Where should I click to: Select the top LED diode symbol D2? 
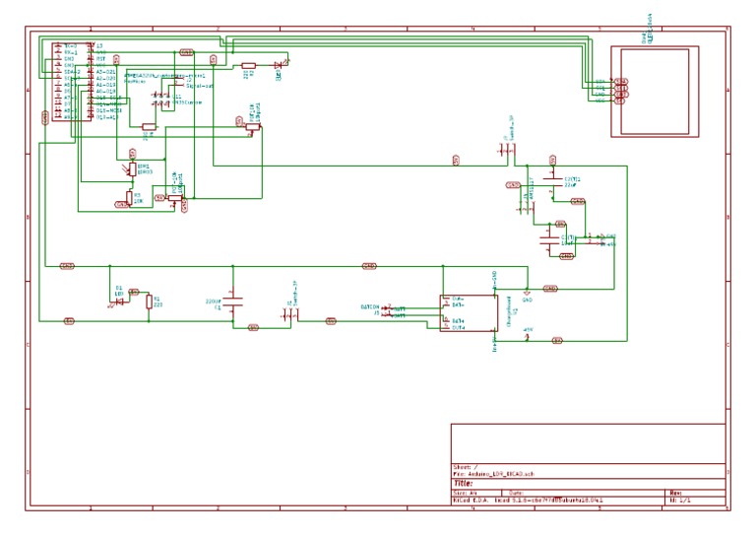pos(280,65)
